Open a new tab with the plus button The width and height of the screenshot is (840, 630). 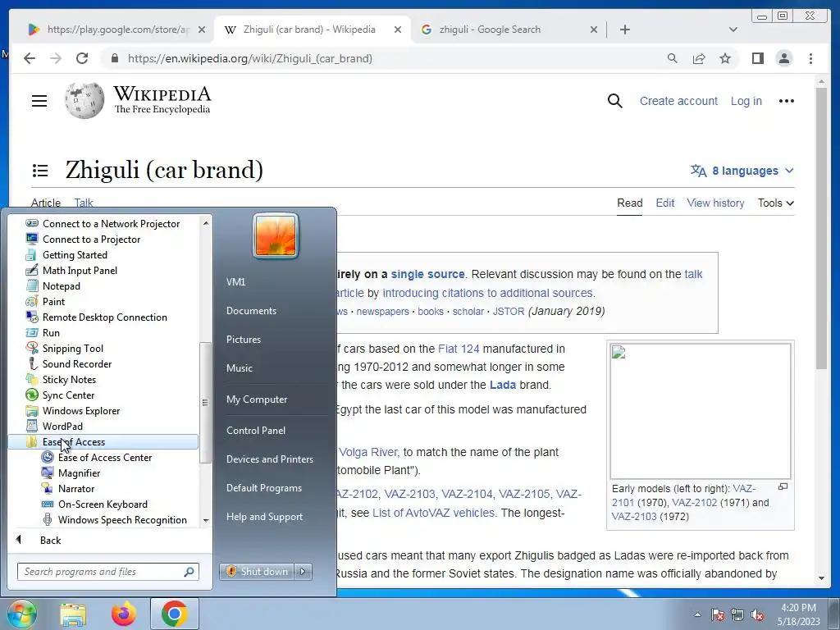pyautogui.click(x=624, y=30)
